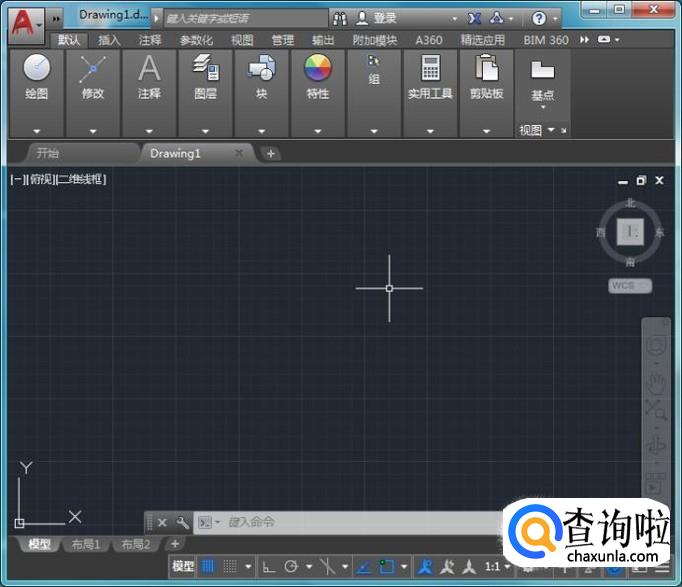Open the 绘图 (Draw) panel icon
Viewport: 682px width, 587px height.
pyautogui.click(x=37, y=68)
